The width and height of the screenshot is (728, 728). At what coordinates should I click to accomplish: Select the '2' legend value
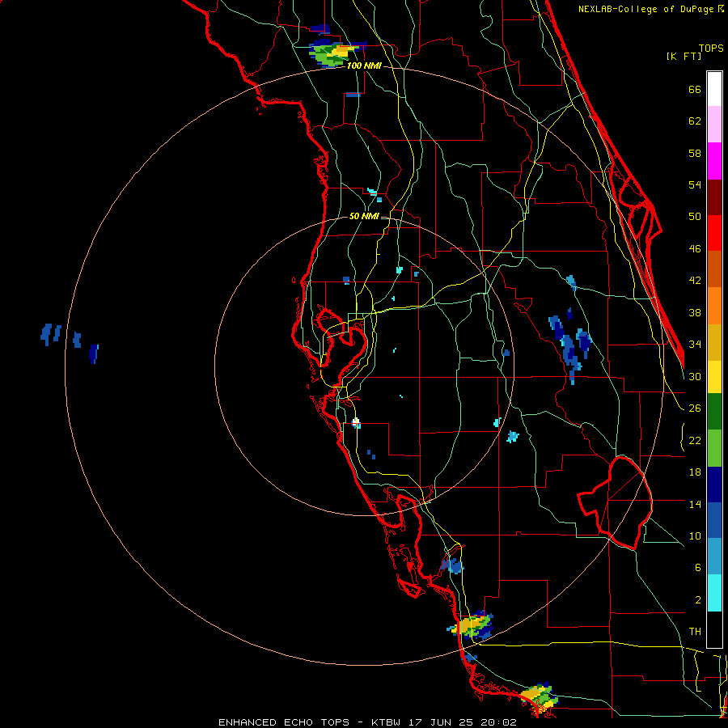tap(698, 600)
